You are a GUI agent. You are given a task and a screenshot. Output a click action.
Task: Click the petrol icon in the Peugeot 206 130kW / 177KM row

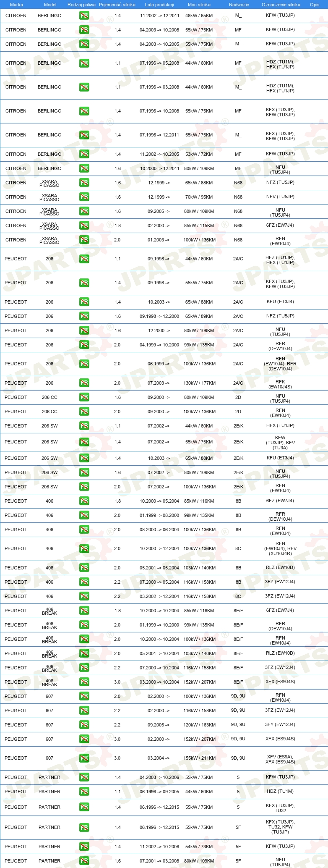coord(84,383)
